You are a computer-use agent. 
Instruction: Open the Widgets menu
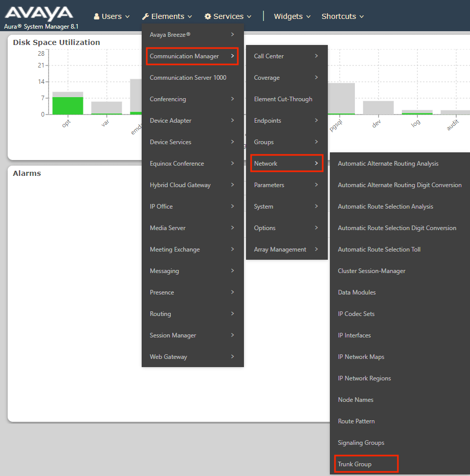point(292,16)
